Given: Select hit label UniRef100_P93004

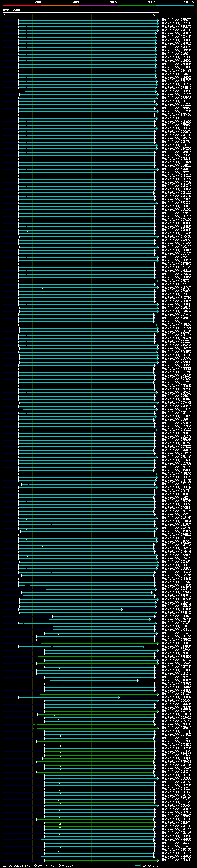Looking at the screenshot, I should (x=177, y=650).
